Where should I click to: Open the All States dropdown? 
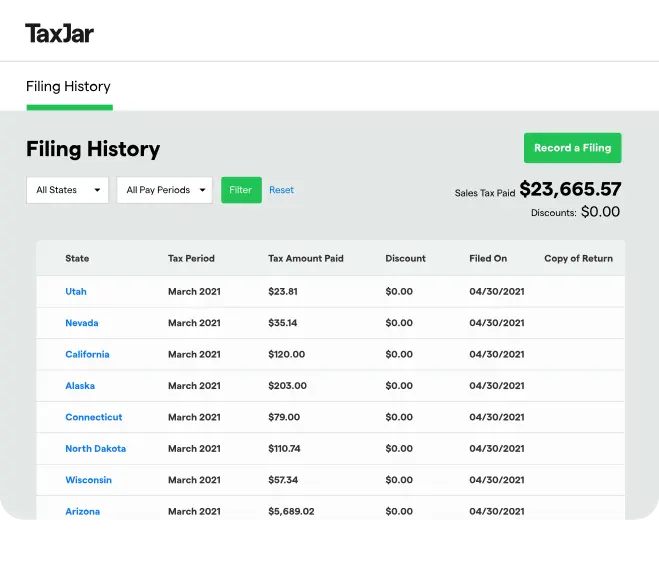coord(67,190)
